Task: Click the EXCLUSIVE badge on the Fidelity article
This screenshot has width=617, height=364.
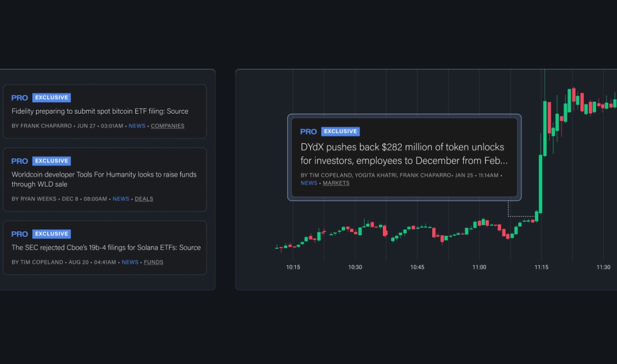Action: tap(52, 97)
